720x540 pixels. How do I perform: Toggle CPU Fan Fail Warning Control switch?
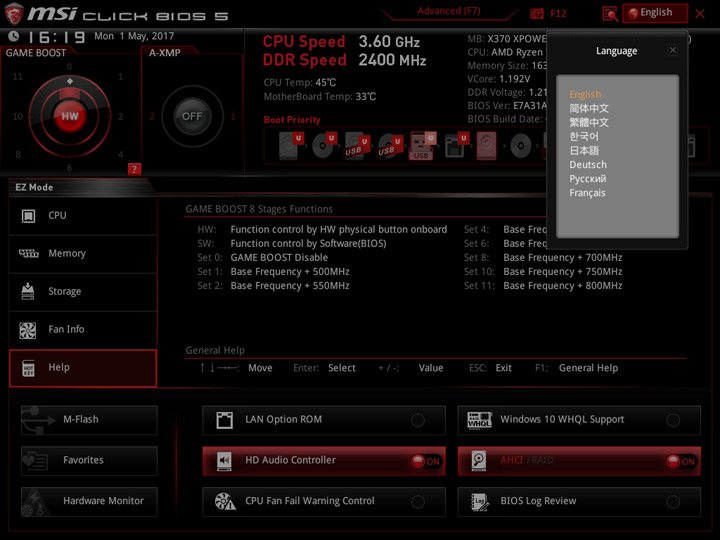click(x=418, y=502)
